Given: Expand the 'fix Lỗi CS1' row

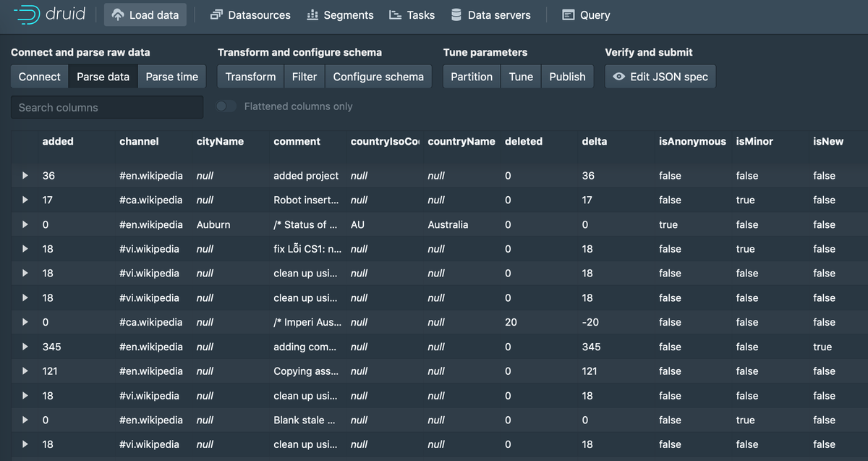Looking at the screenshot, I should pos(25,249).
